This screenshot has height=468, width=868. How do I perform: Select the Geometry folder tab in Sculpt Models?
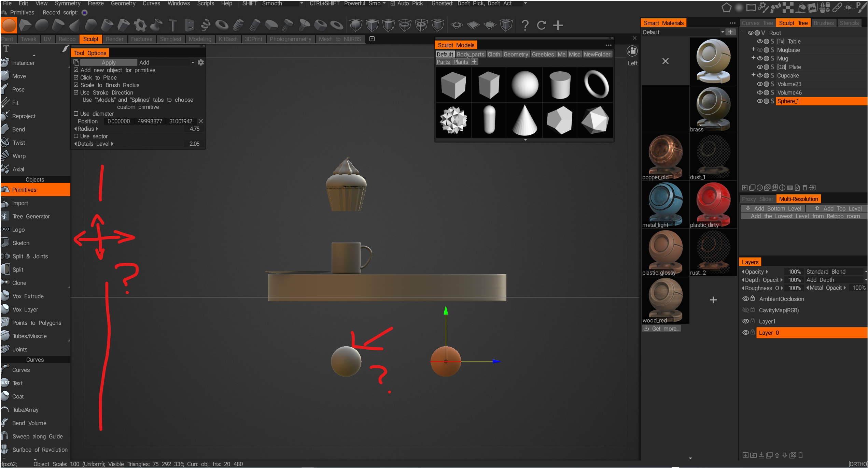click(516, 54)
